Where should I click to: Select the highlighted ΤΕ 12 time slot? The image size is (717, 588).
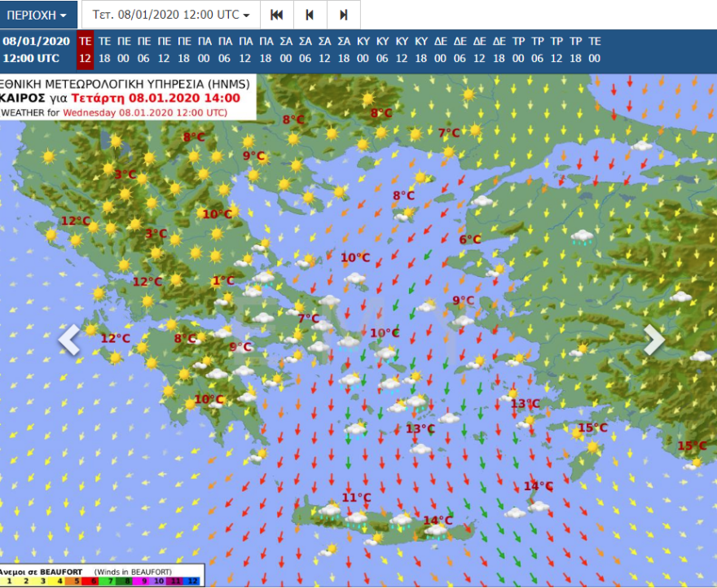coord(85,50)
